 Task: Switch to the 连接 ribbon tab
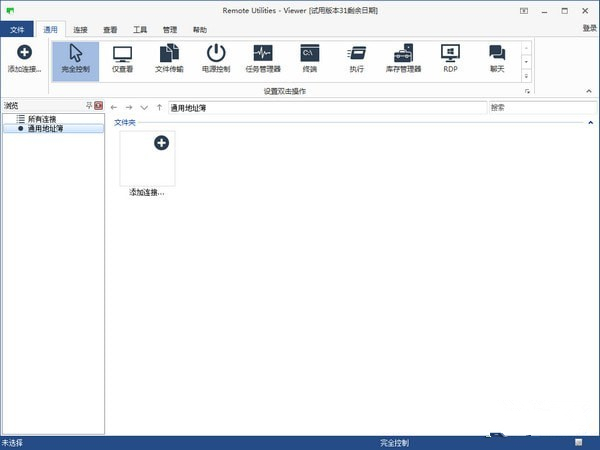tap(81, 30)
